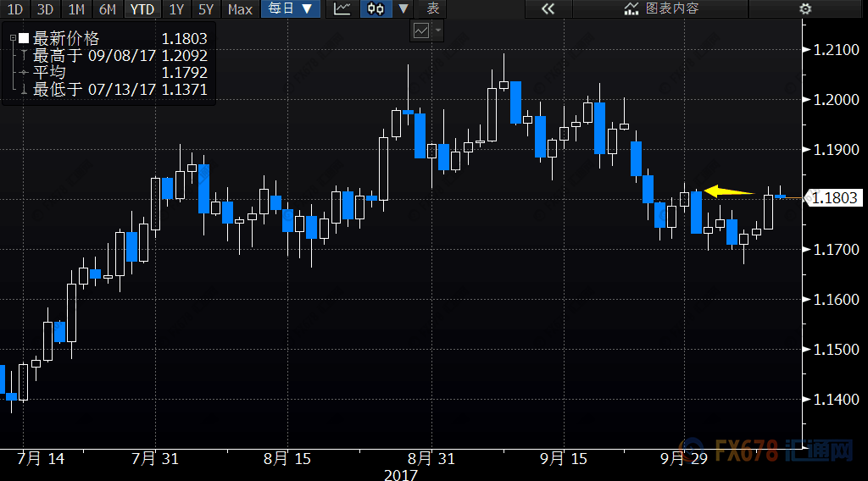Show Max time range
Screen dimensions: 868x481
point(240,8)
